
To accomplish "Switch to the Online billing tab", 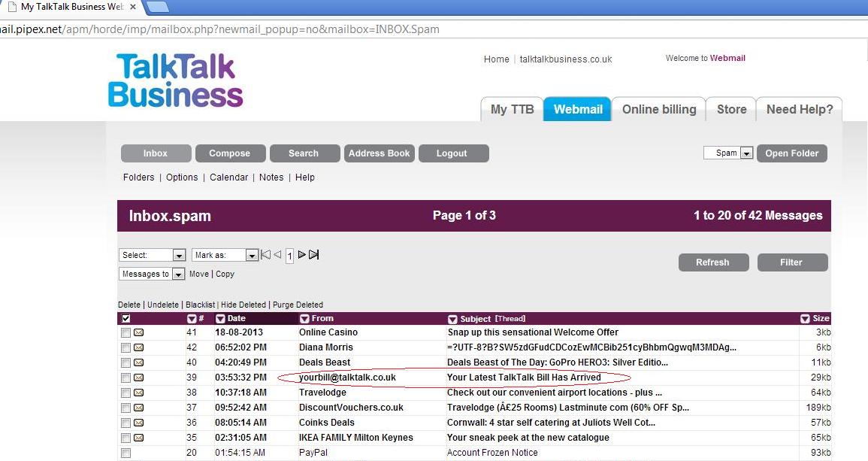I will click(658, 109).
